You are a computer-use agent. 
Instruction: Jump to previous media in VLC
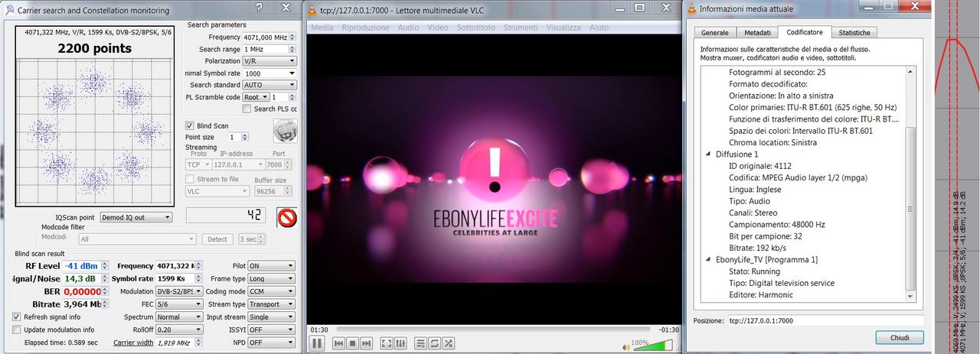(x=339, y=344)
